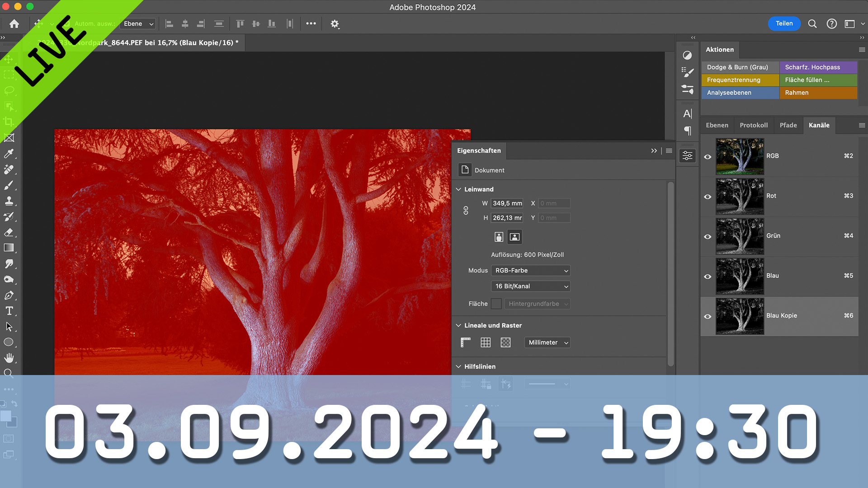Click the Teilen share button
This screenshot has height=488, width=868.
click(784, 23)
